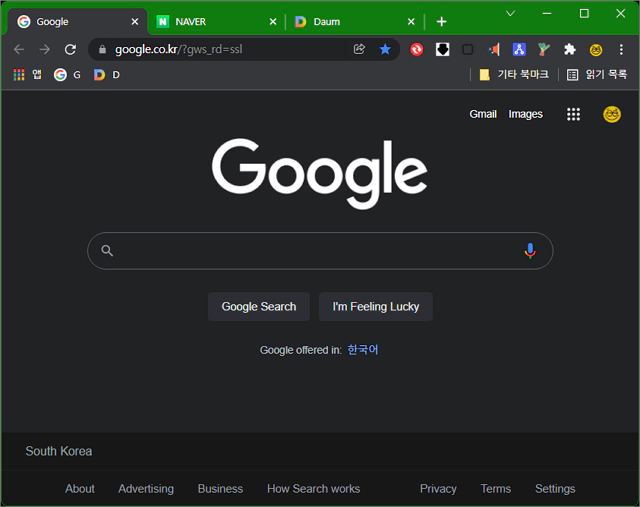Open the Daum bookmark labeled D
This screenshot has width=640, height=507.
coord(107,75)
